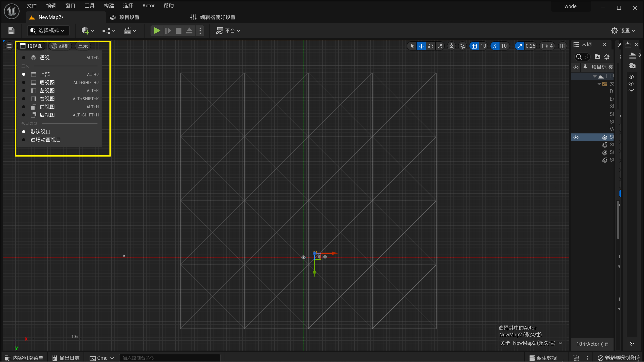This screenshot has width=644, height=362.
Task: Open the cinematics clapperboard dropdown
Action: [x=130, y=31]
